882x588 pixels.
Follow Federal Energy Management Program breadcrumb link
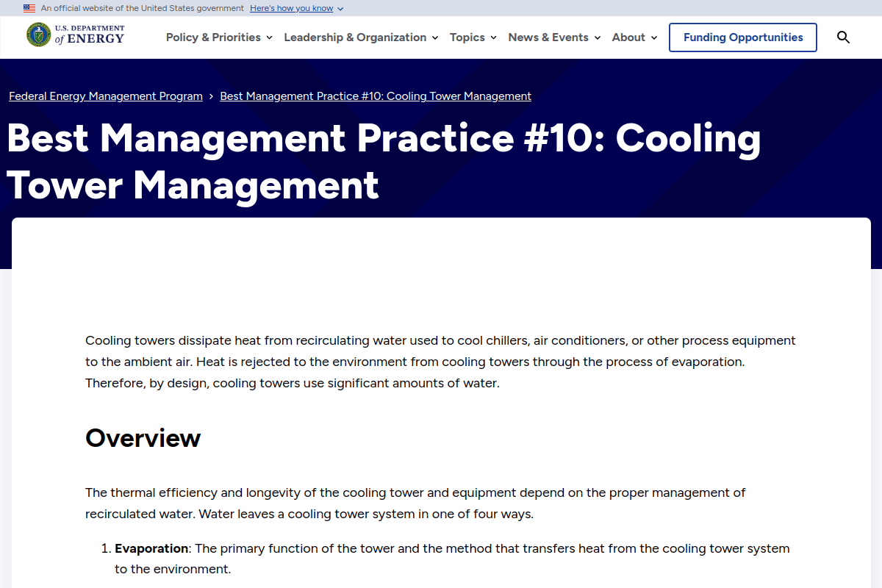(x=106, y=96)
